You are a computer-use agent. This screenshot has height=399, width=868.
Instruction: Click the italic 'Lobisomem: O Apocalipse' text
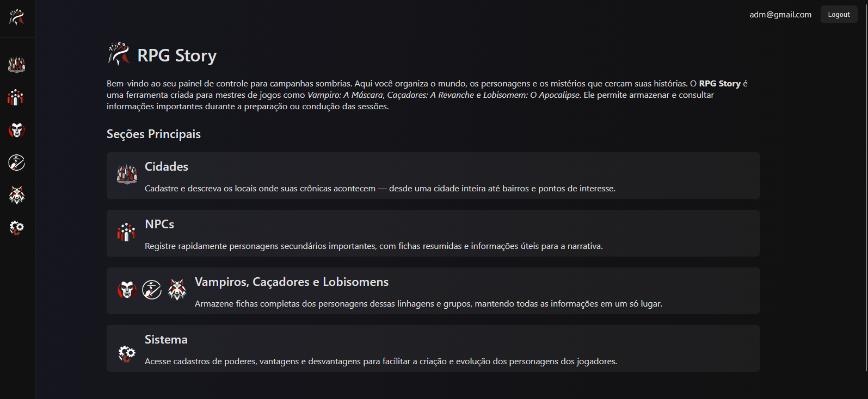[532, 95]
